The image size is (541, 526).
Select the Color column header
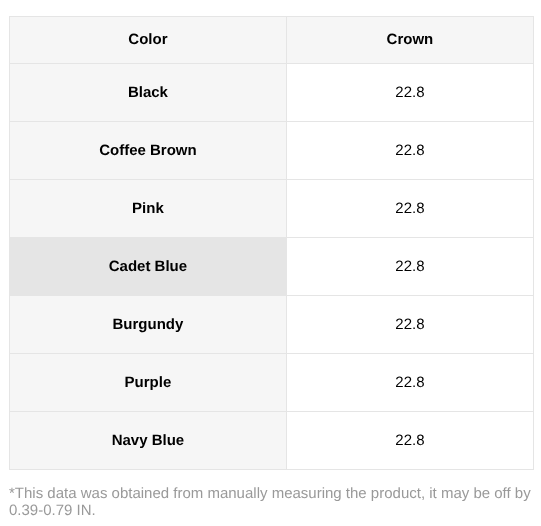(148, 40)
